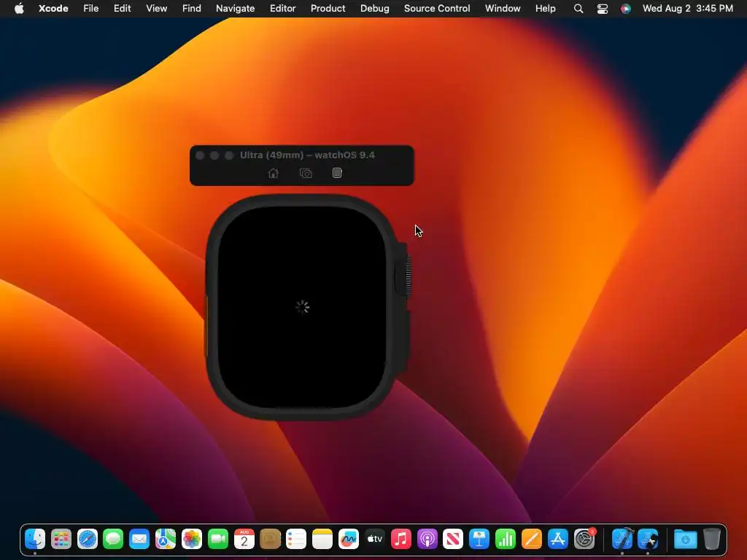Open the Find menu
The width and height of the screenshot is (747, 560).
point(192,9)
